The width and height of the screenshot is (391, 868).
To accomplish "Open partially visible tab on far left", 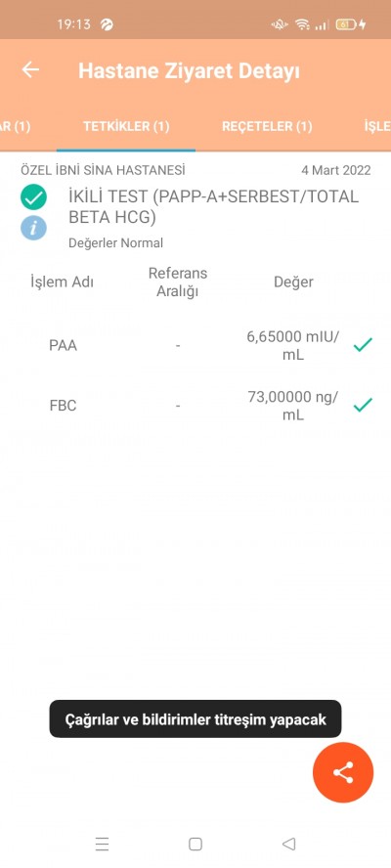I will coord(15,126).
